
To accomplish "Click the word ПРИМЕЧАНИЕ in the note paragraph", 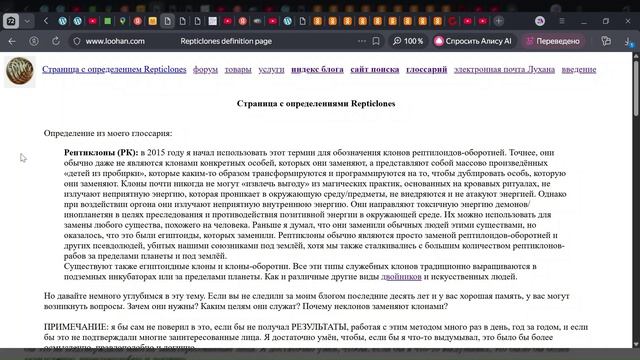I will (x=76, y=327).
